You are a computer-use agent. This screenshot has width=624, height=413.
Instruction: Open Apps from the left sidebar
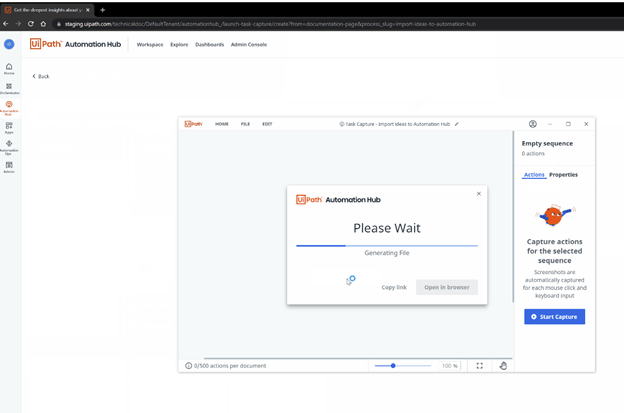9,128
